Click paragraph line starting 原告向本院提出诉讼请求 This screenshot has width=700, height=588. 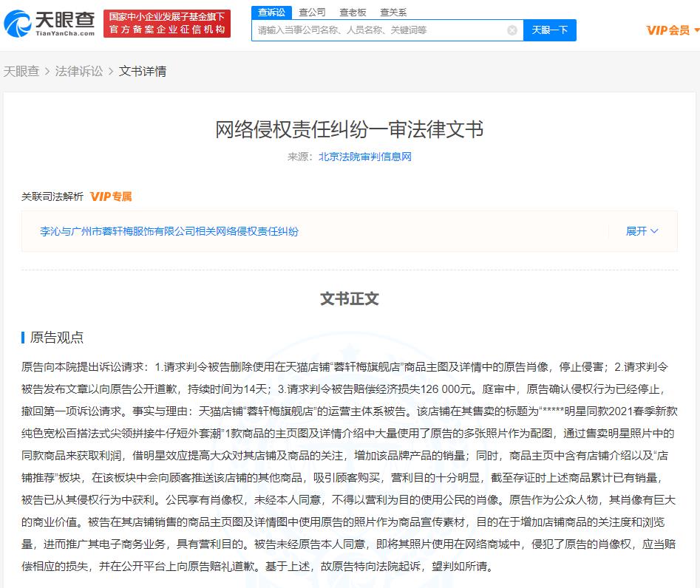(x=344, y=367)
